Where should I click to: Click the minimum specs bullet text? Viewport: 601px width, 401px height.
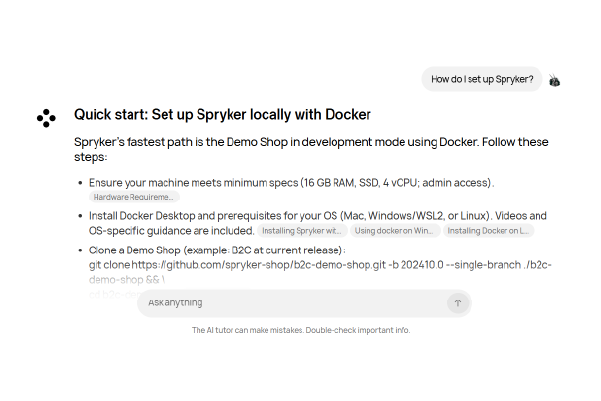[291, 183]
